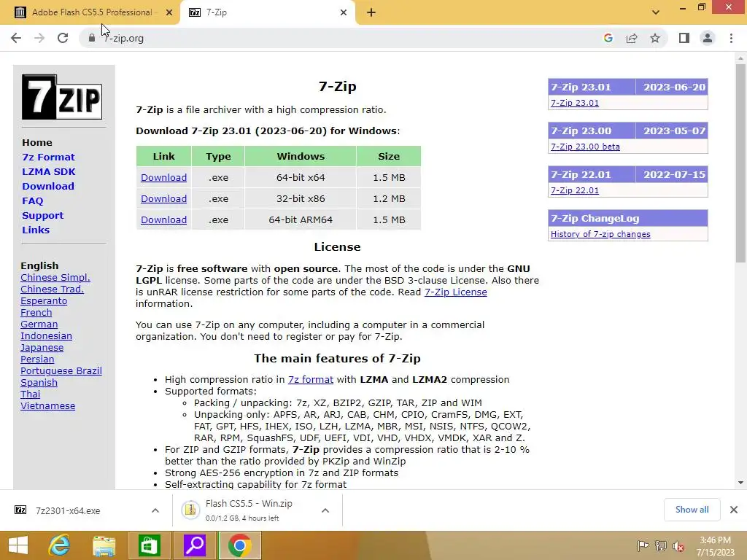
Task: Switch language to Esperanto
Action: pos(44,301)
